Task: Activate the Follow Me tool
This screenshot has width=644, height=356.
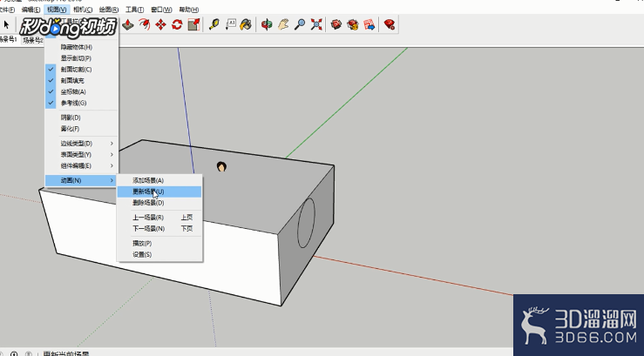Action: click(144, 24)
